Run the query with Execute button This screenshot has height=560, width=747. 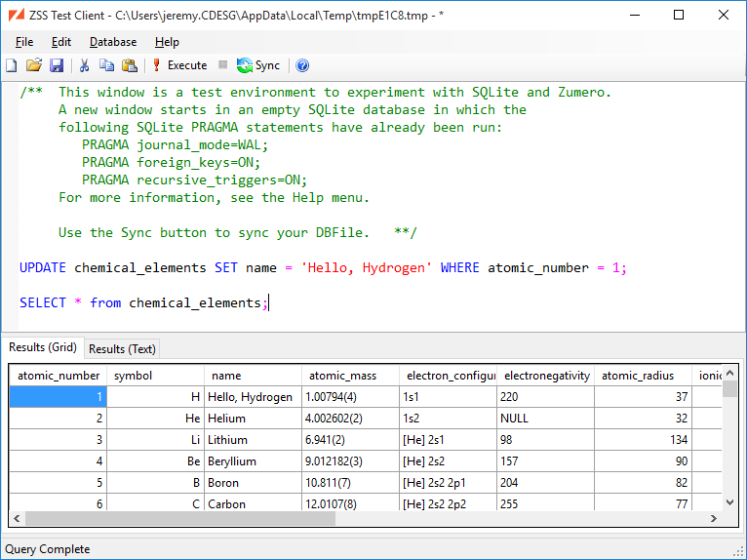[178, 65]
